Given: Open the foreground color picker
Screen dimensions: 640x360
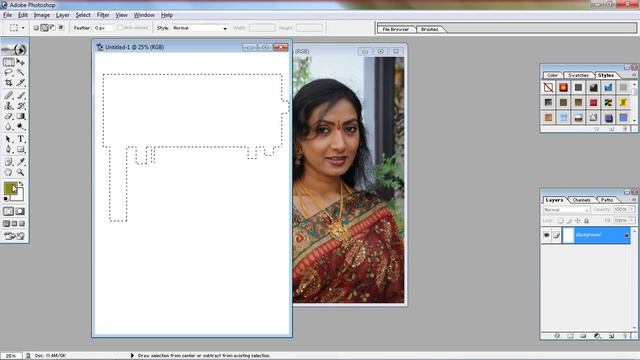Looking at the screenshot, I should pyautogui.click(x=10, y=189).
